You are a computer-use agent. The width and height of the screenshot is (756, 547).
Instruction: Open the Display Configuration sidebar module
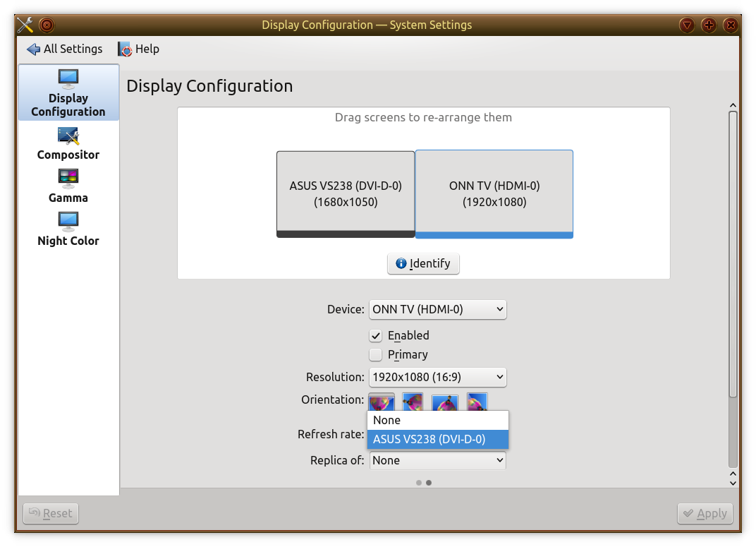tap(68, 92)
